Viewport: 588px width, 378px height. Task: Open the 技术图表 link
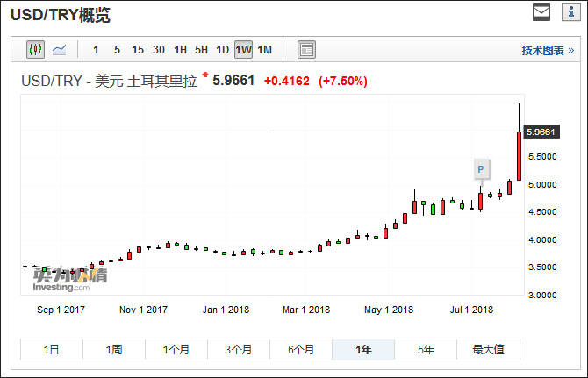[x=548, y=51]
